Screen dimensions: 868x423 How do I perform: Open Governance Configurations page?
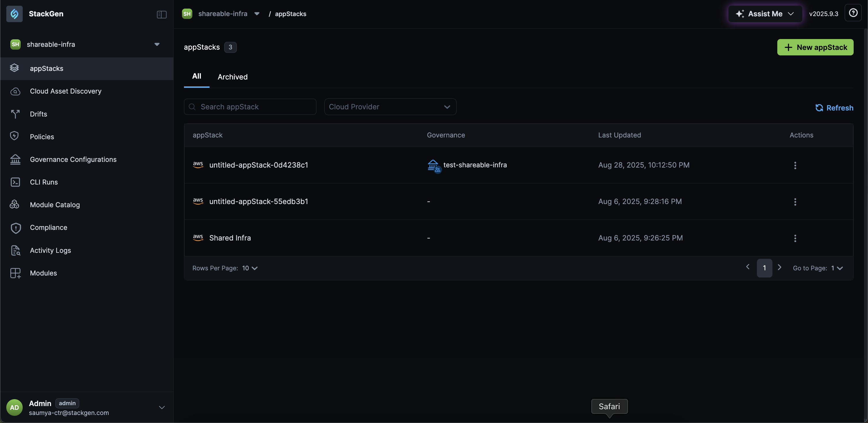click(x=87, y=159)
